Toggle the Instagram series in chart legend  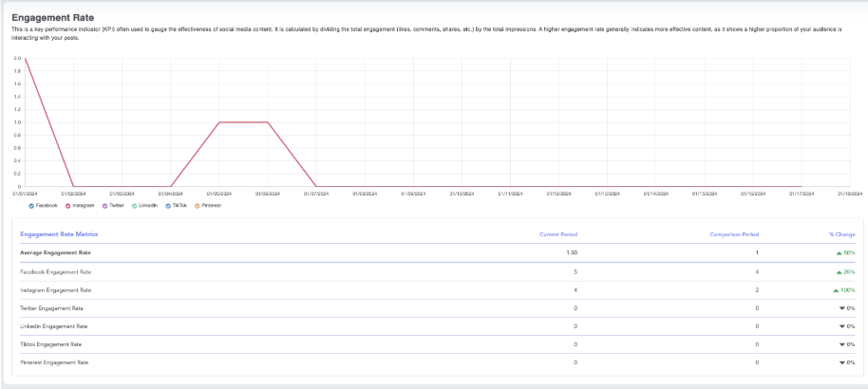tap(68, 205)
